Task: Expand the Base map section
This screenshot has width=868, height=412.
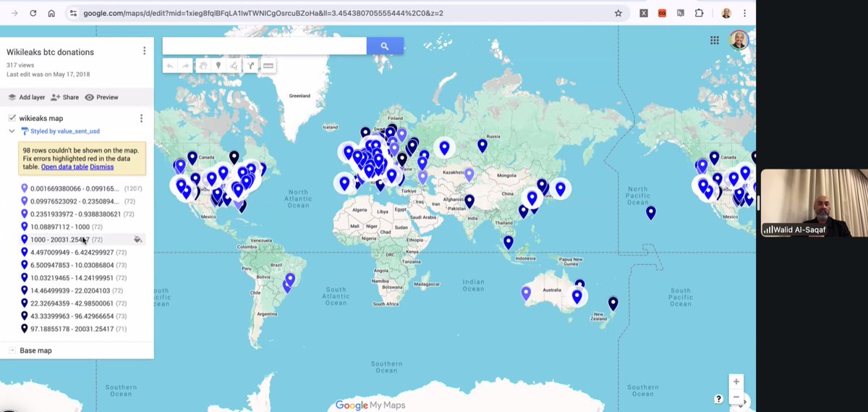Action: click(12, 350)
